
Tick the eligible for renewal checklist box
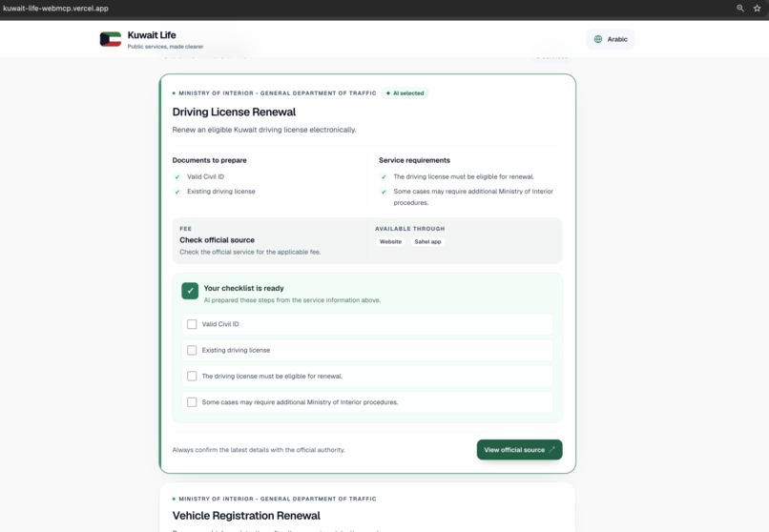tap(192, 377)
